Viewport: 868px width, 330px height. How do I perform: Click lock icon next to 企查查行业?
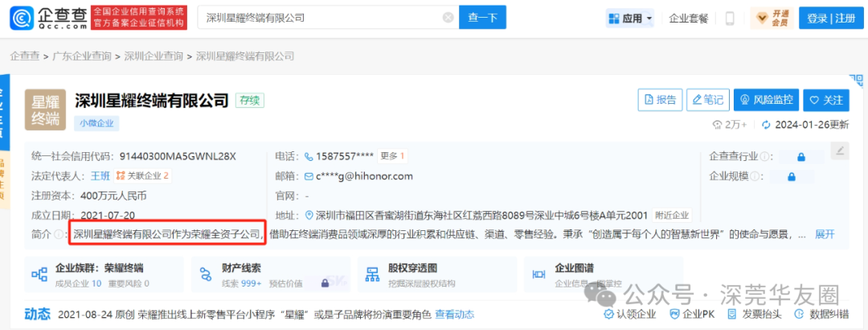tap(801, 157)
